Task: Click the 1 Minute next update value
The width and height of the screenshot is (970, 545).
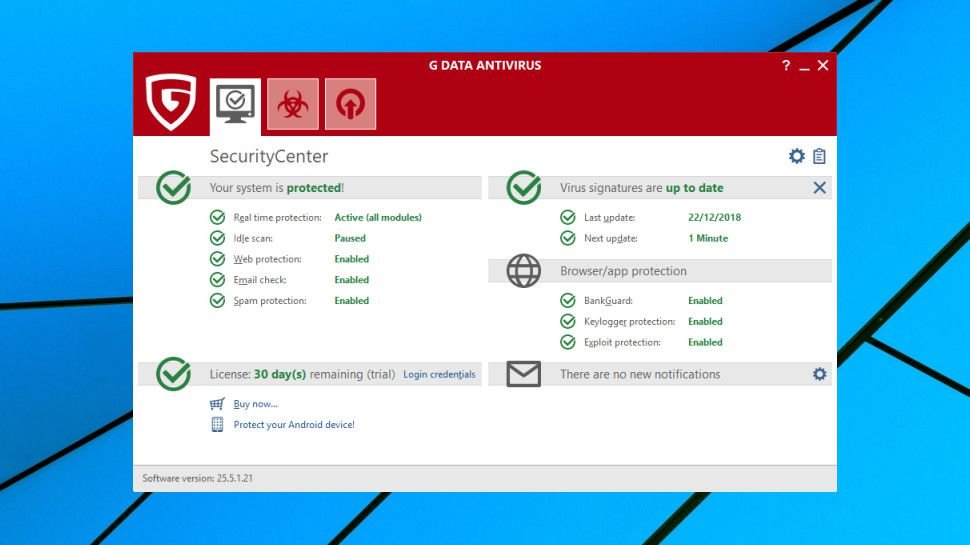Action: click(x=708, y=238)
